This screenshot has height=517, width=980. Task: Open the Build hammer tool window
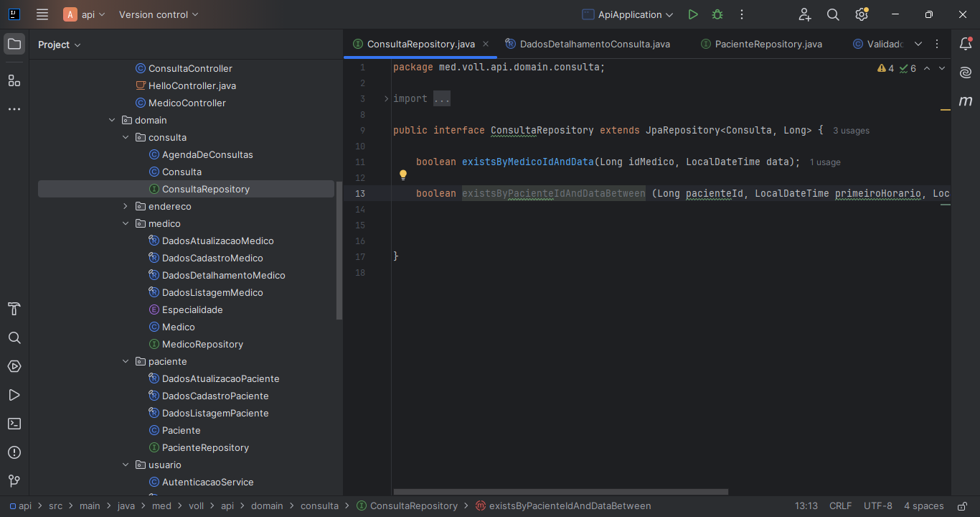14,309
